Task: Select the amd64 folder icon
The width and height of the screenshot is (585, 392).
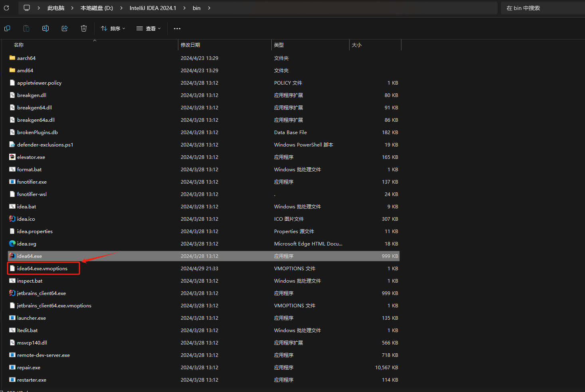Action: 12,70
